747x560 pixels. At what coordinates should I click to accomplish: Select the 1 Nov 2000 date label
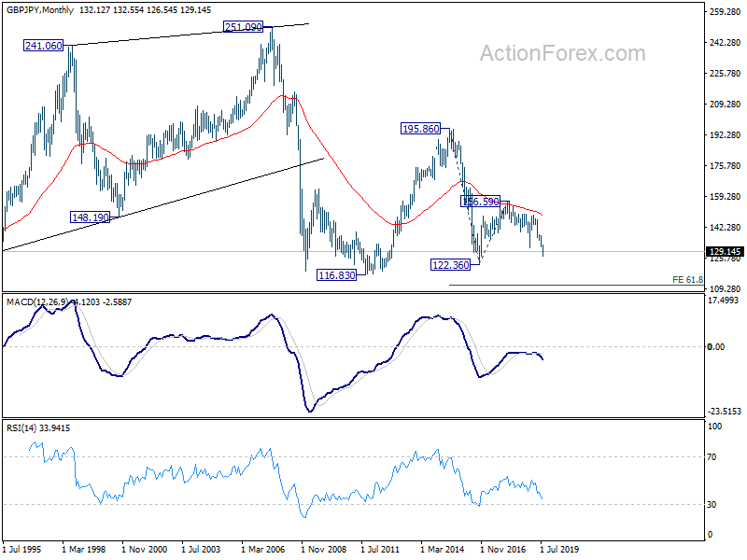coord(145,549)
